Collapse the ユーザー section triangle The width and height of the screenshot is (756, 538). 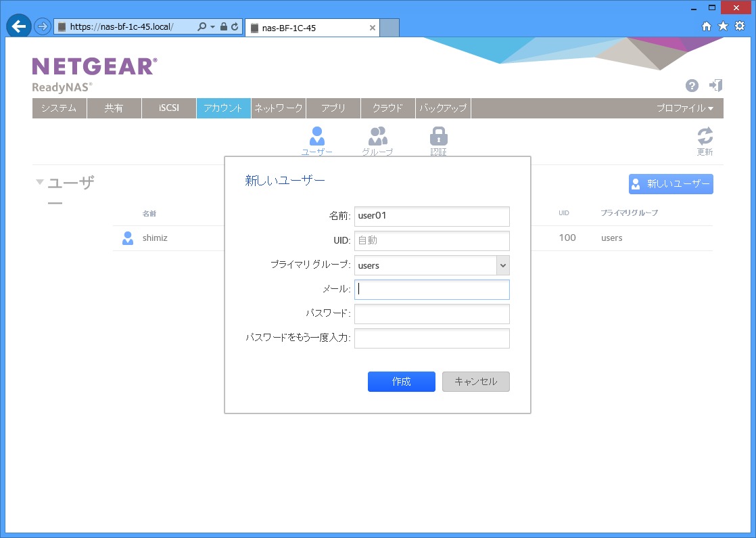(x=40, y=182)
